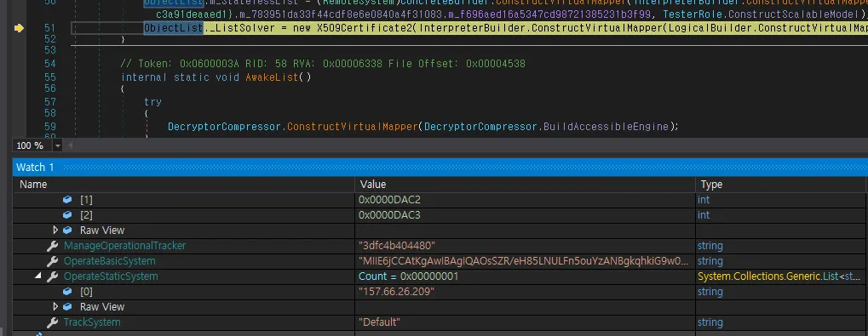The image size is (868, 336).
Task: Click wrench icon beside ManageOperationalTracker
Action: point(53,245)
